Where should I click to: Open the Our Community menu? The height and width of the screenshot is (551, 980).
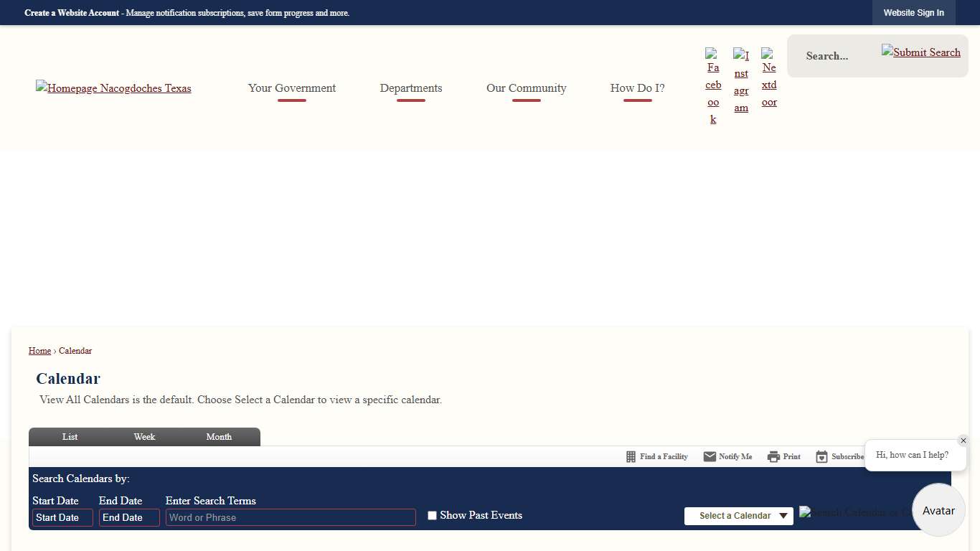point(527,88)
